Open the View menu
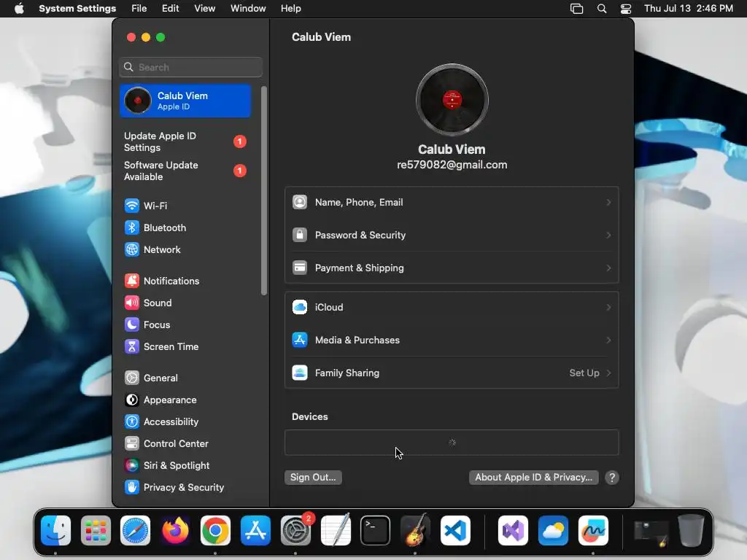The width and height of the screenshot is (747, 560). [x=204, y=9]
